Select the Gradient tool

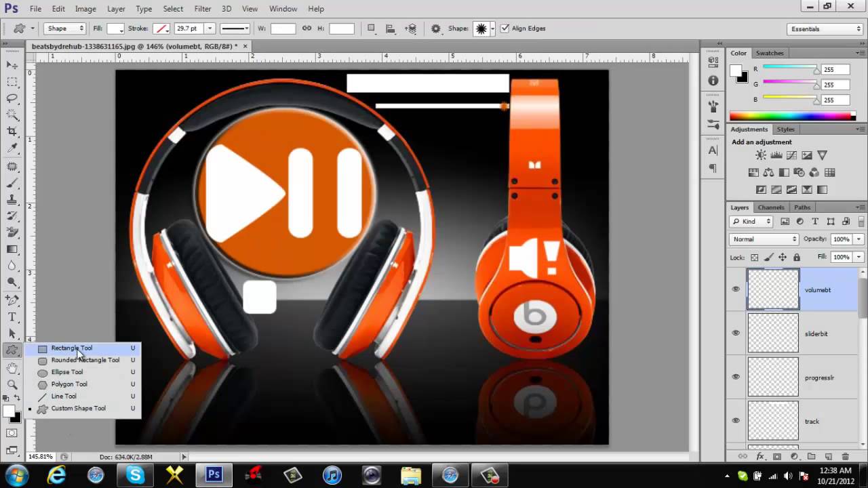[12, 249]
